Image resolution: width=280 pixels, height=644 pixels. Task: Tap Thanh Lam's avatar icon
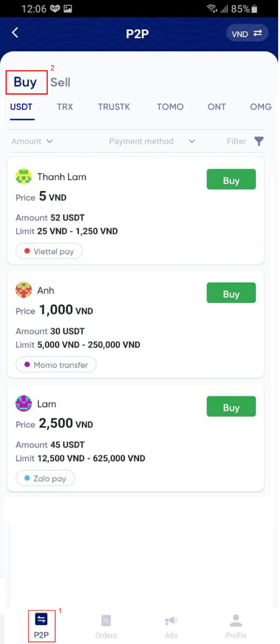24,176
